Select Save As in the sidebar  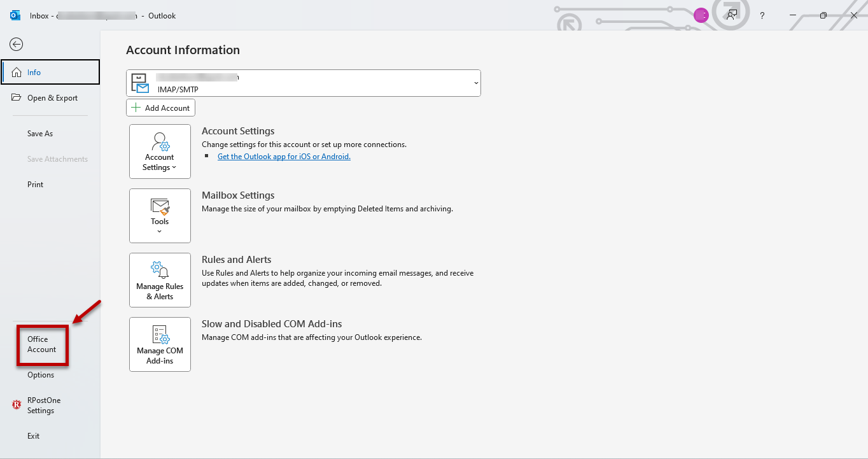[x=40, y=134]
